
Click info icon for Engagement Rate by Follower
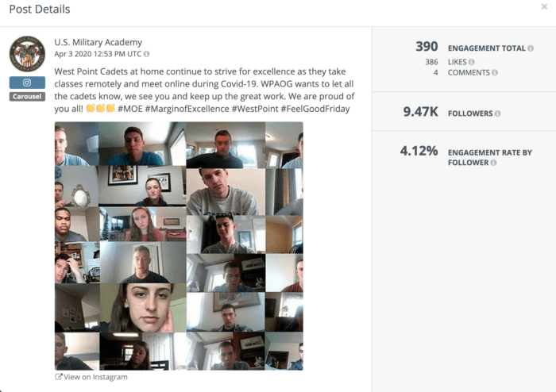pos(493,163)
